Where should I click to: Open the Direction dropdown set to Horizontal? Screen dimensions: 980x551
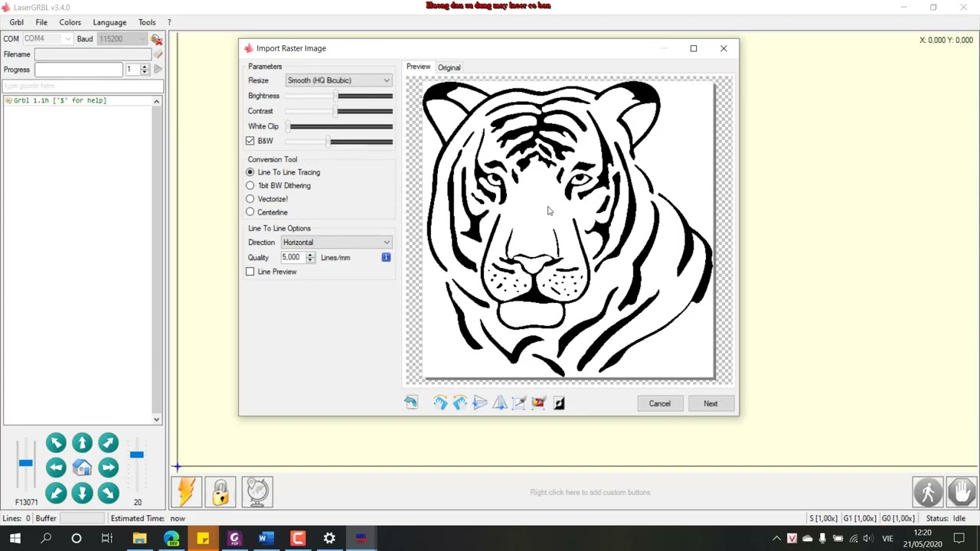click(x=337, y=243)
